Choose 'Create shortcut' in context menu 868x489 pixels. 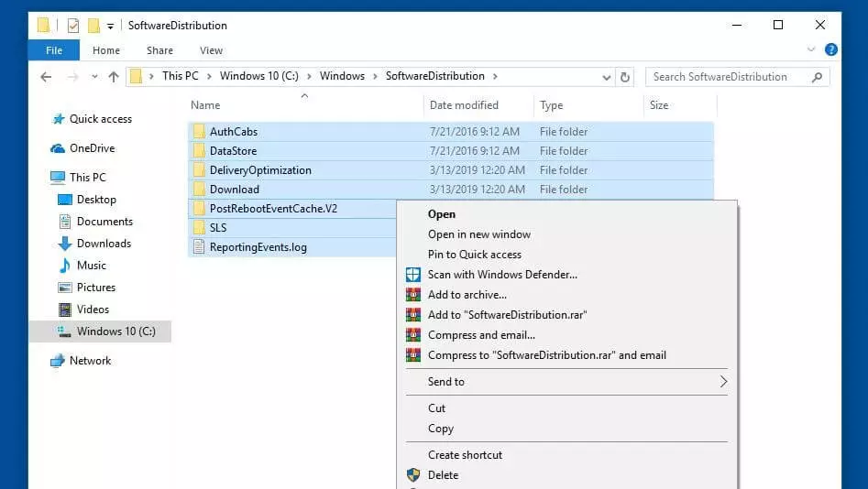point(566,455)
